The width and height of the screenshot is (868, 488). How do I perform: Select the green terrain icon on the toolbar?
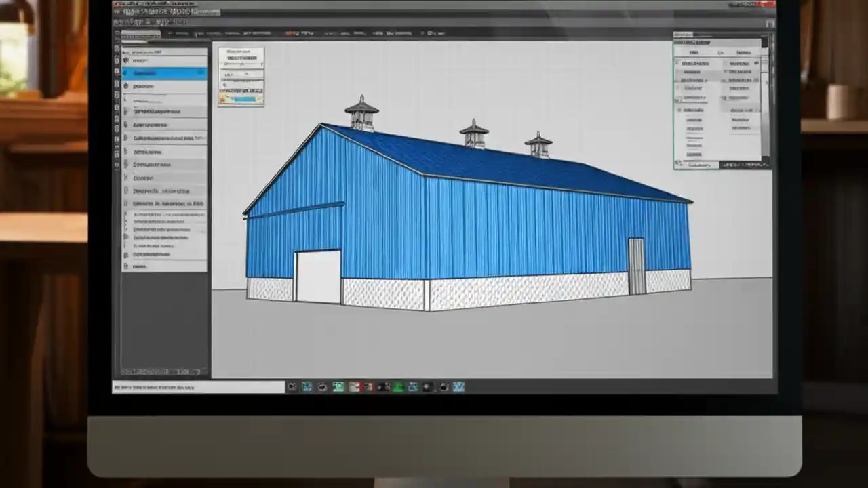[x=399, y=386]
